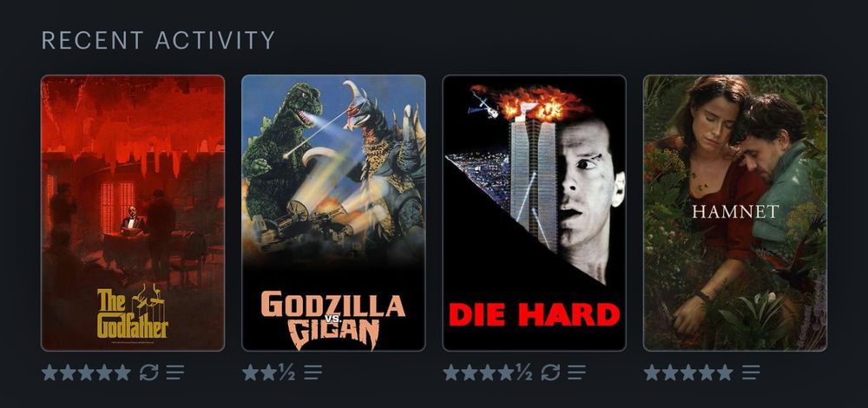
Task: Open review icon under Godzilla vs. Gigan
Action: [312, 372]
